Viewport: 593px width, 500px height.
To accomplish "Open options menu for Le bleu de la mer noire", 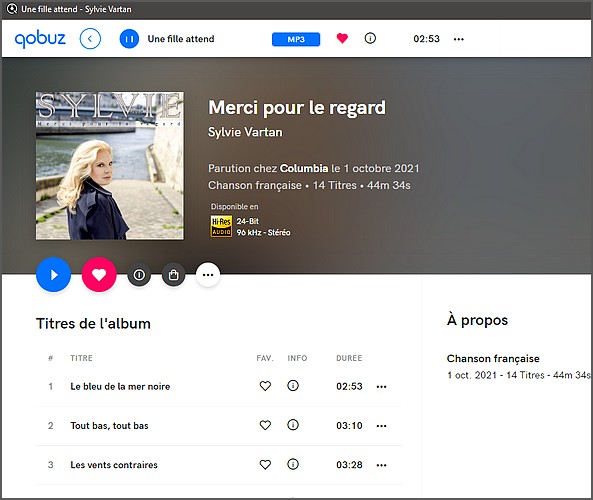I will click(381, 387).
